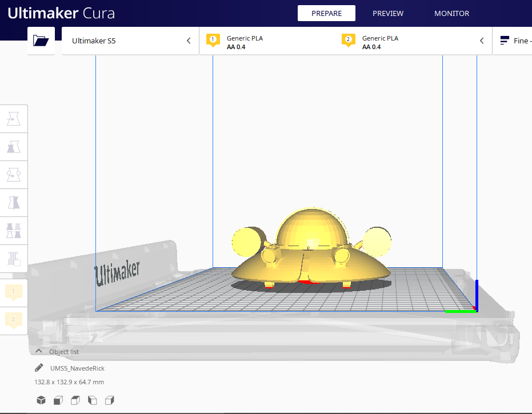
Task: Switch to top view cube icon
Action: pyautogui.click(x=75, y=400)
